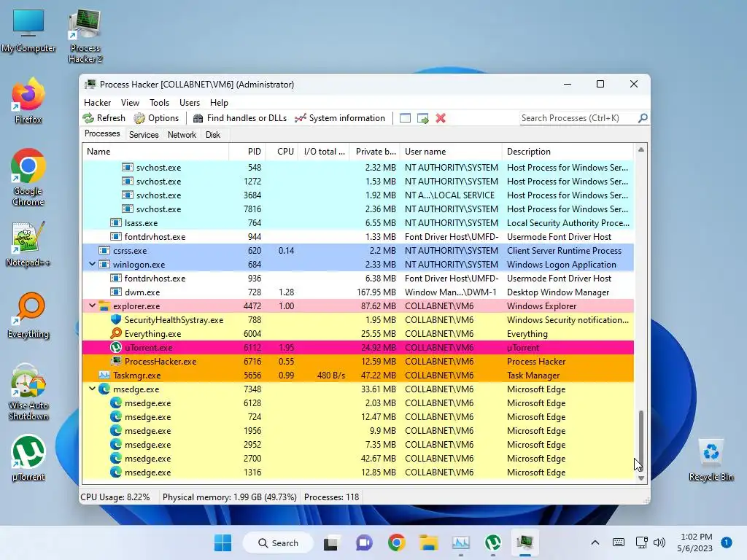Screen dimensions: 747x560
Task: Sort by Description column header
Action: pos(568,152)
